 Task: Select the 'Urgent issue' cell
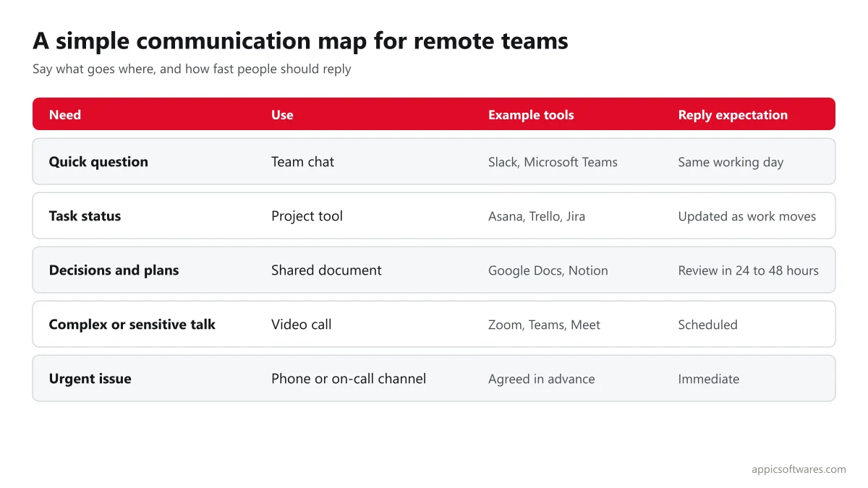point(90,379)
